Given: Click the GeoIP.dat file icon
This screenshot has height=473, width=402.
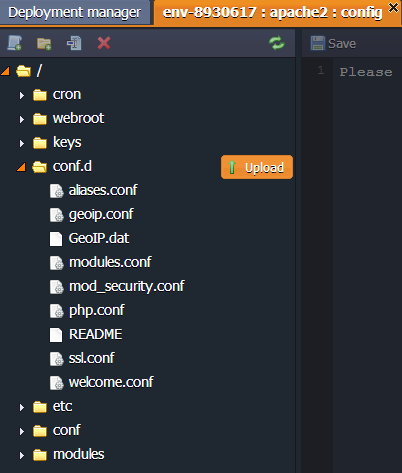Looking at the screenshot, I should point(56,239).
